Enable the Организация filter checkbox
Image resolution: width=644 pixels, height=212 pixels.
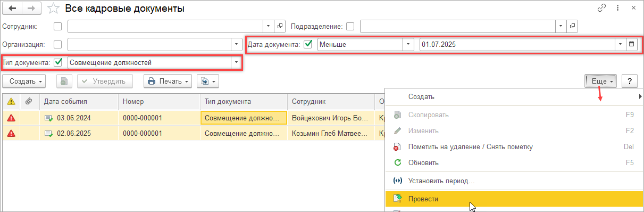(x=58, y=44)
